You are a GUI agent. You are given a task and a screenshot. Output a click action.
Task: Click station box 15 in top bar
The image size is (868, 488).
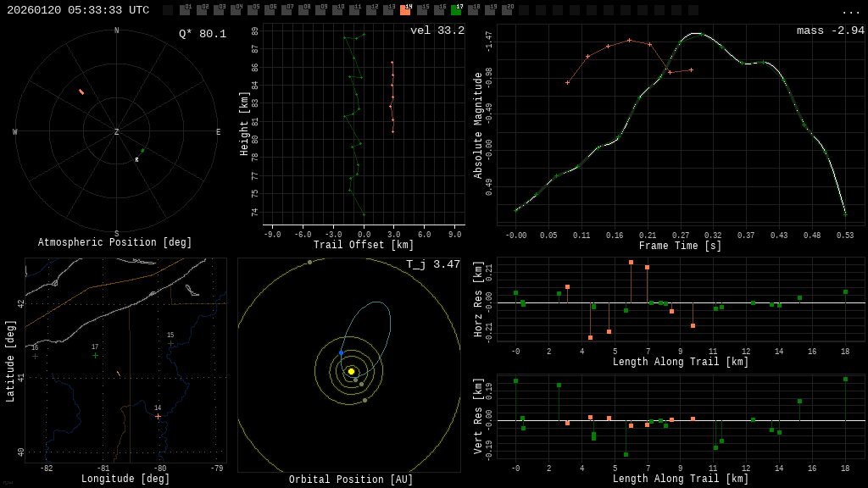tap(422, 10)
